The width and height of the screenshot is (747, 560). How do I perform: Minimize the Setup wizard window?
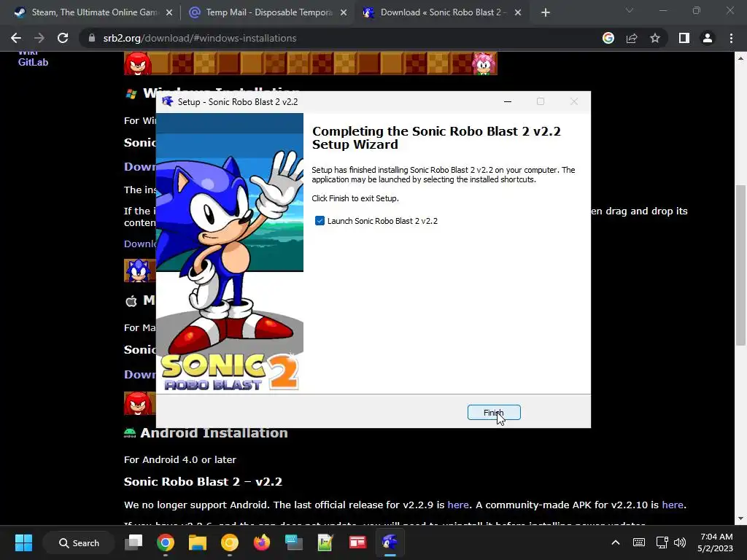(508, 101)
